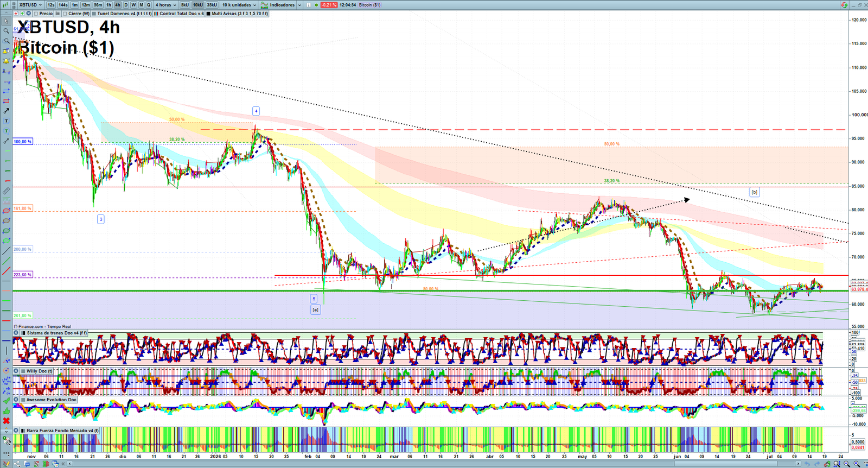Switch to the 1h timeframe

click(108, 5)
